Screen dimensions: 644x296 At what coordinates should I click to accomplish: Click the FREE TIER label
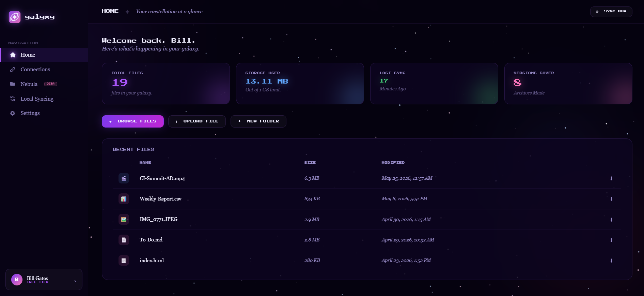point(37,282)
